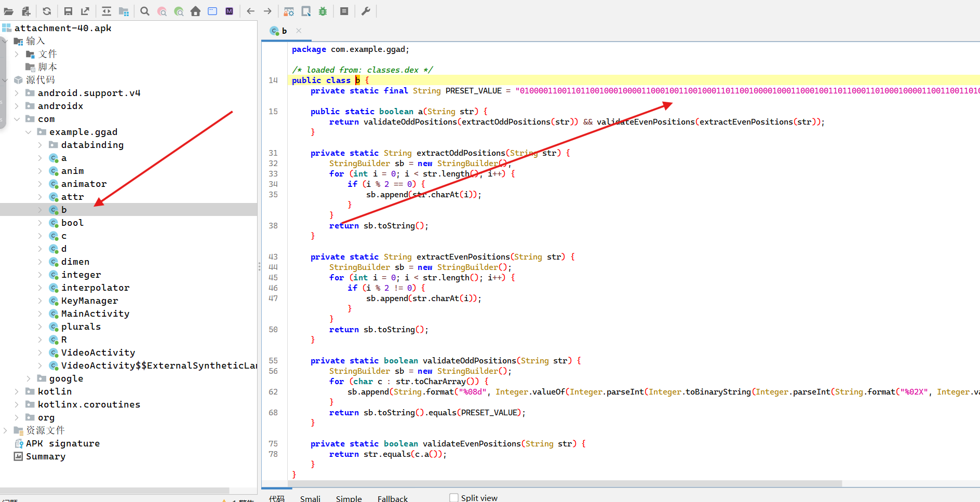
Task: Navigate back with left arrow
Action: [251, 11]
